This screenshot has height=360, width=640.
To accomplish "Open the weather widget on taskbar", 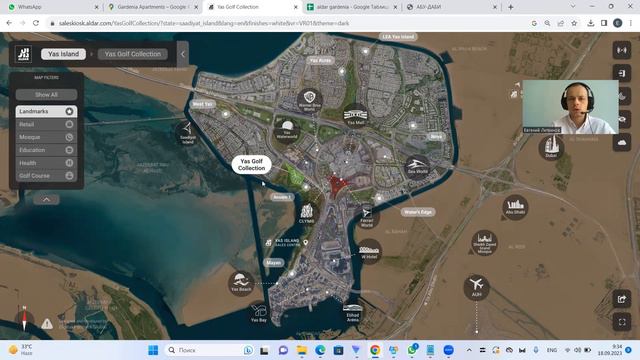I will [x=20, y=350].
